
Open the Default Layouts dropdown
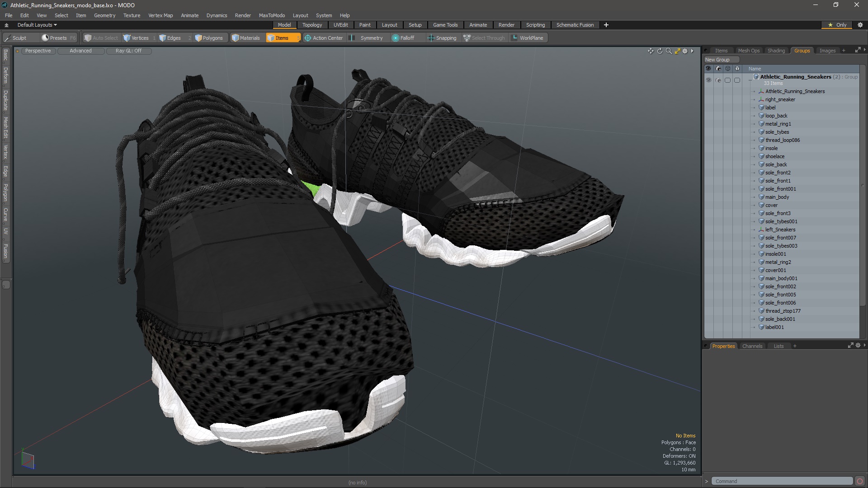pyautogui.click(x=37, y=25)
